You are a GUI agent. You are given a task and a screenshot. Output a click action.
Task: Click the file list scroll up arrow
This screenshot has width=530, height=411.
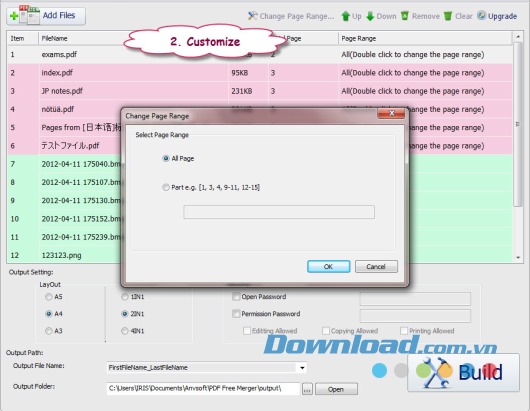517,36
